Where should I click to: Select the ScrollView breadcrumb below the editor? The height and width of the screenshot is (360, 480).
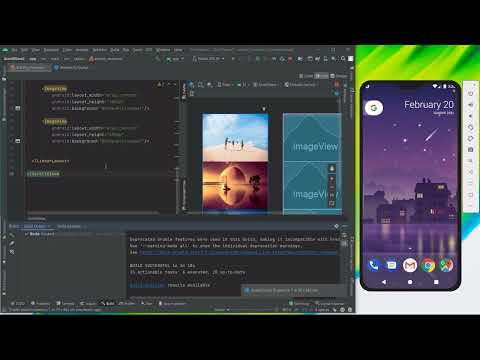(x=37, y=218)
